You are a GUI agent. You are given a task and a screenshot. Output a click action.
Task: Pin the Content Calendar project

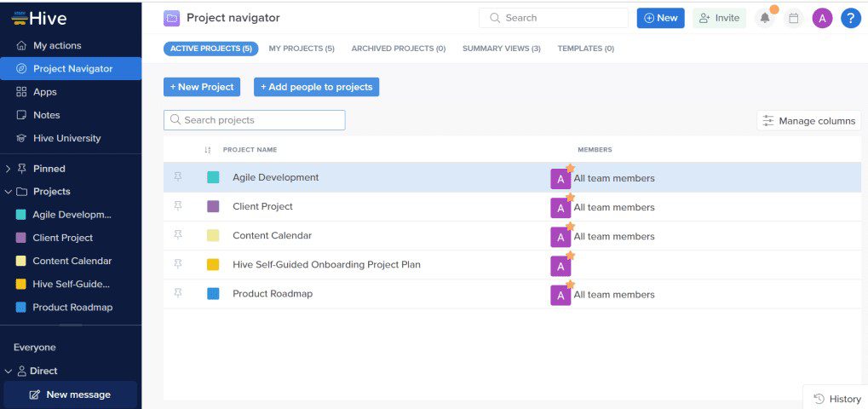click(x=178, y=234)
